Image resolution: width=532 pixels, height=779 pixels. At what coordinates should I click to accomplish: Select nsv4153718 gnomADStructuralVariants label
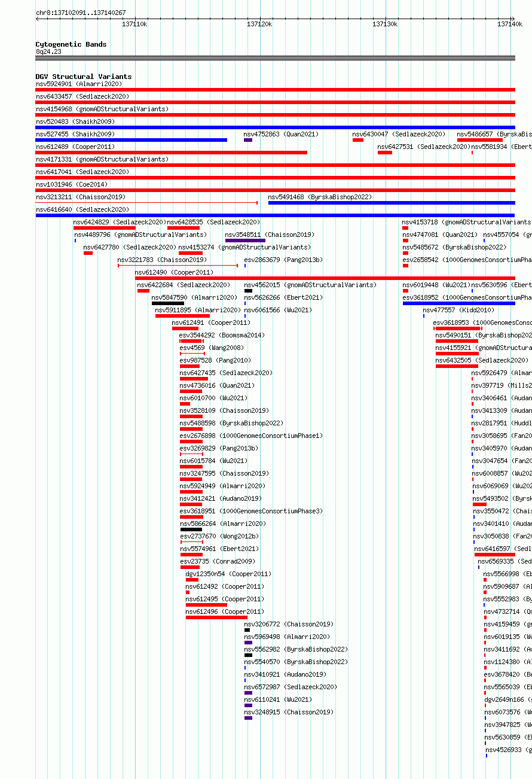click(x=467, y=222)
